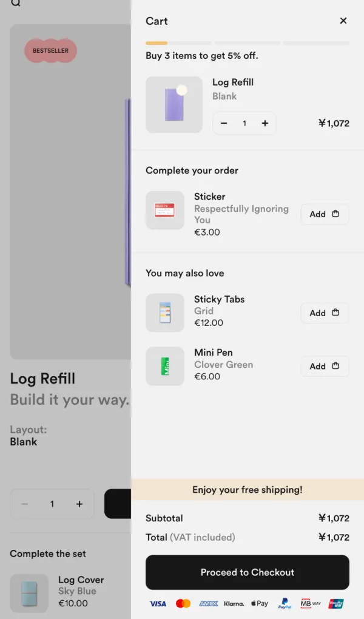Viewport: 364px width, 619px height.
Task: Increase Log Refill quantity in cart
Action: pyautogui.click(x=265, y=123)
